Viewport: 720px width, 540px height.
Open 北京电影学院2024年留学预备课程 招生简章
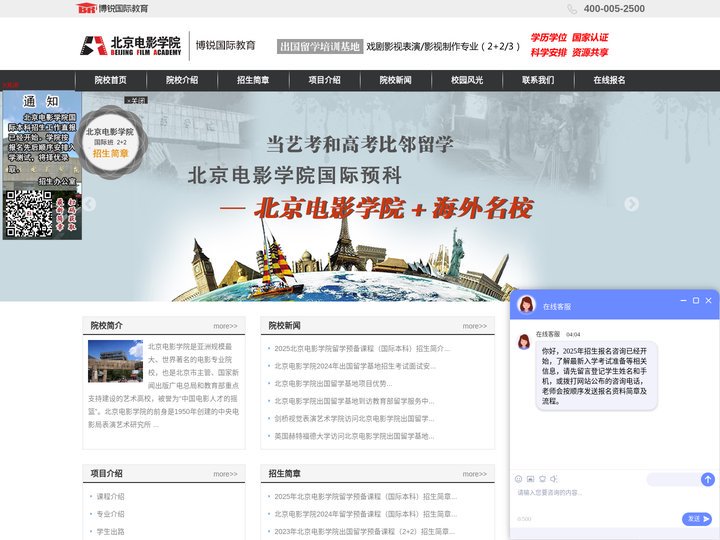(366, 514)
